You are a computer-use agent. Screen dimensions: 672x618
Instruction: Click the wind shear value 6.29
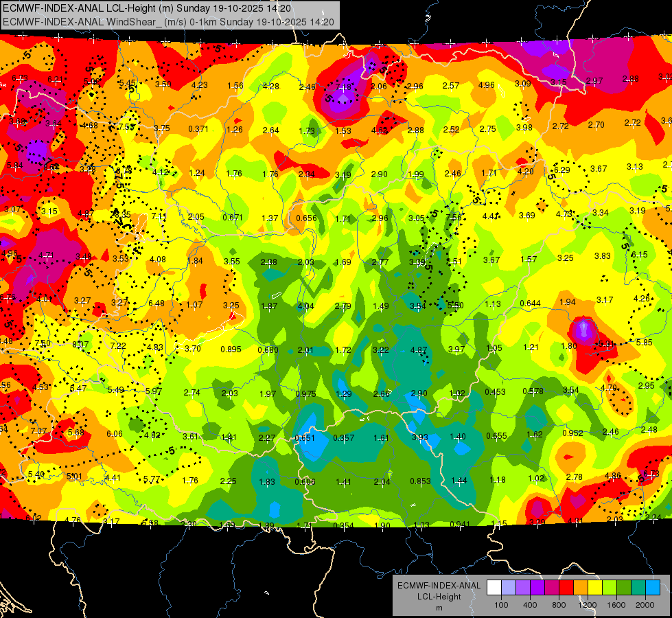click(562, 170)
